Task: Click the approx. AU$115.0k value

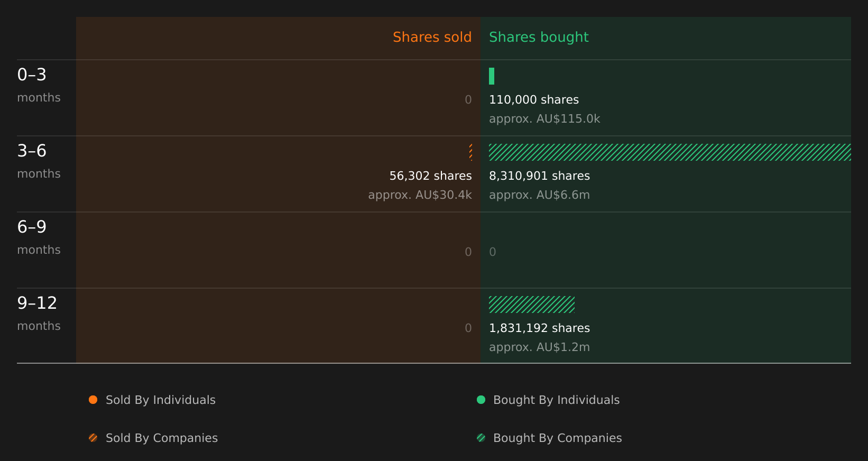Action: 544,119
